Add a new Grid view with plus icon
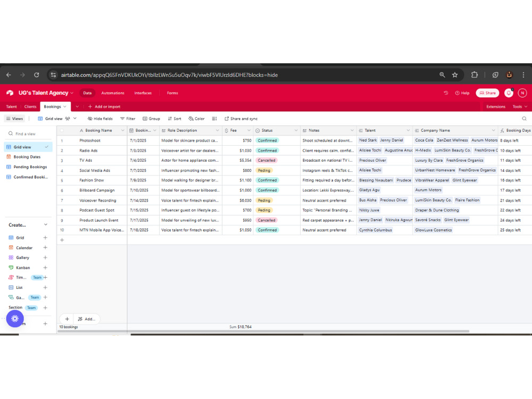Screen dimensions: 532x399 (45, 238)
